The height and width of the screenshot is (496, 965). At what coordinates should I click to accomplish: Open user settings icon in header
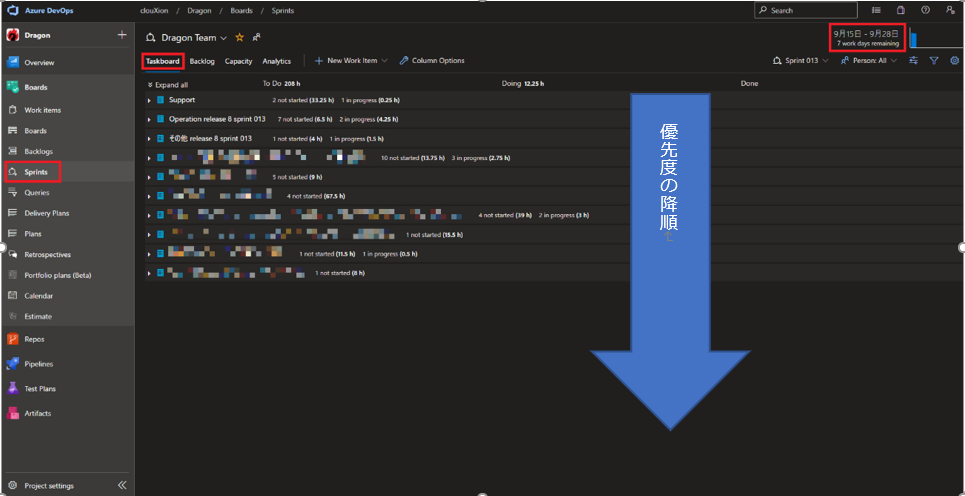click(950, 10)
